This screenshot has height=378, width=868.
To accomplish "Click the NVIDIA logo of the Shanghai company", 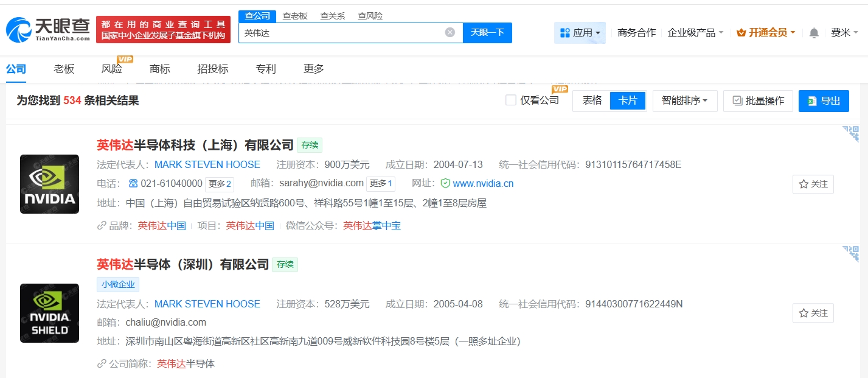I will coord(49,184).
